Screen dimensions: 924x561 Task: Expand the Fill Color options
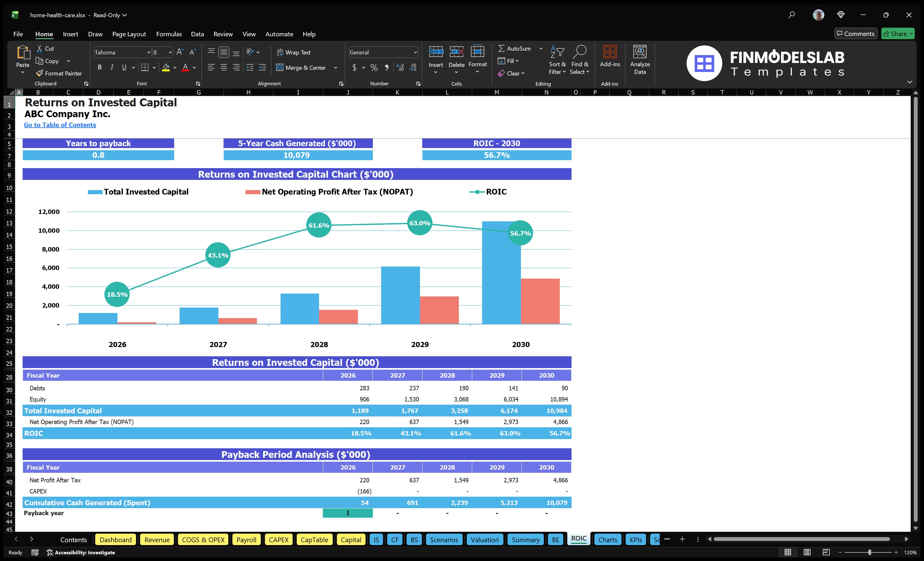coord(175,68)
